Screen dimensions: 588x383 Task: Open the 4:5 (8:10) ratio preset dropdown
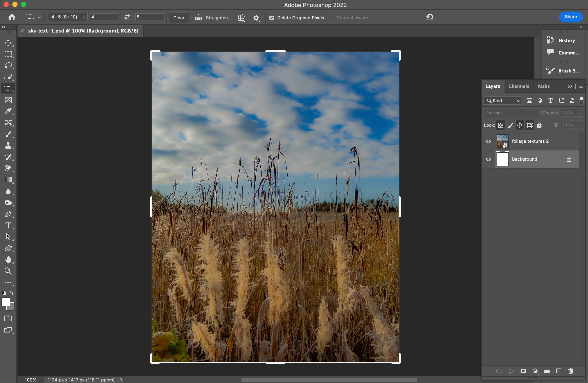click(x=68, y=17)
